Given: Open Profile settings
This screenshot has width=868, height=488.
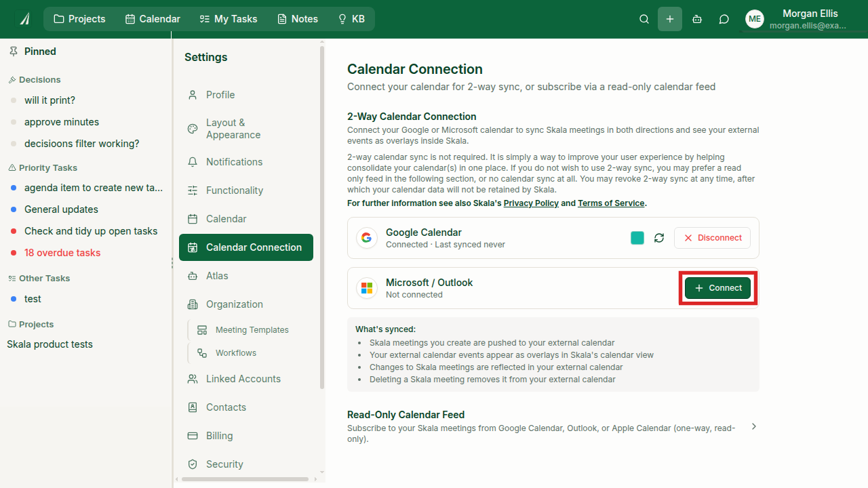Looking at the screenshot, I should point(246,95).
